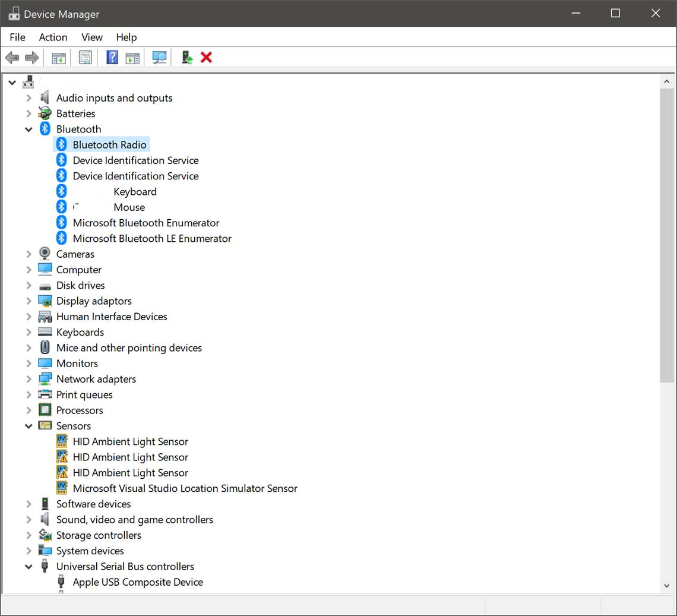The height and width of the screenshot is (616, 677).
Task: Click the Back arrow in the toolbar
Action: tap(12, 58)
